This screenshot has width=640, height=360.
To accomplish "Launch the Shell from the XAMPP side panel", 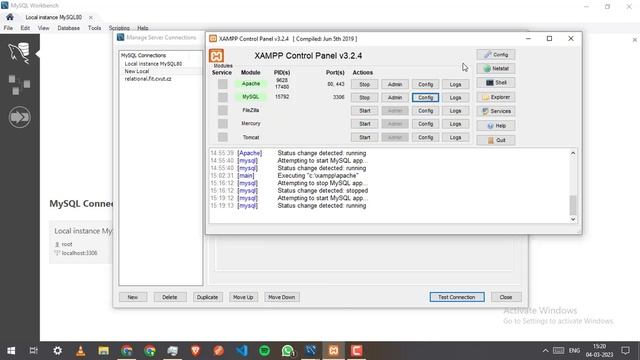I will click(496, 83).
